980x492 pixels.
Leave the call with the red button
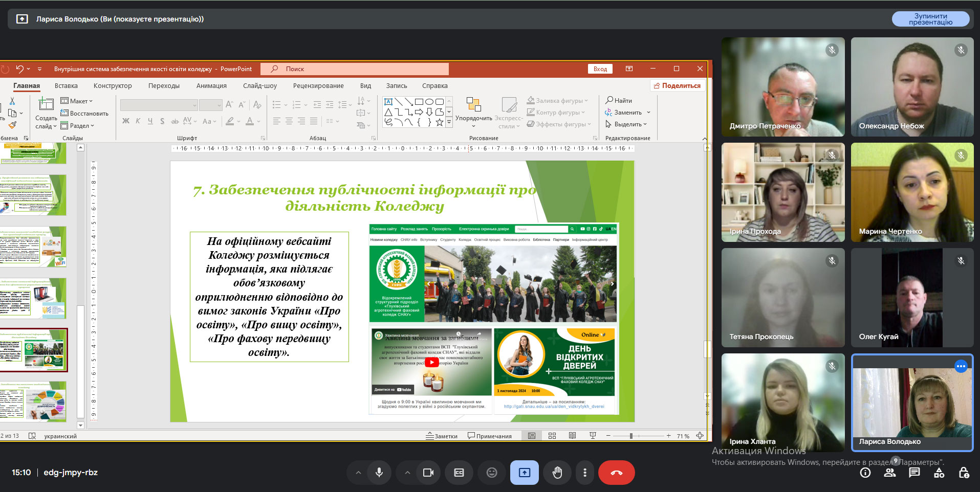[617, 473]
